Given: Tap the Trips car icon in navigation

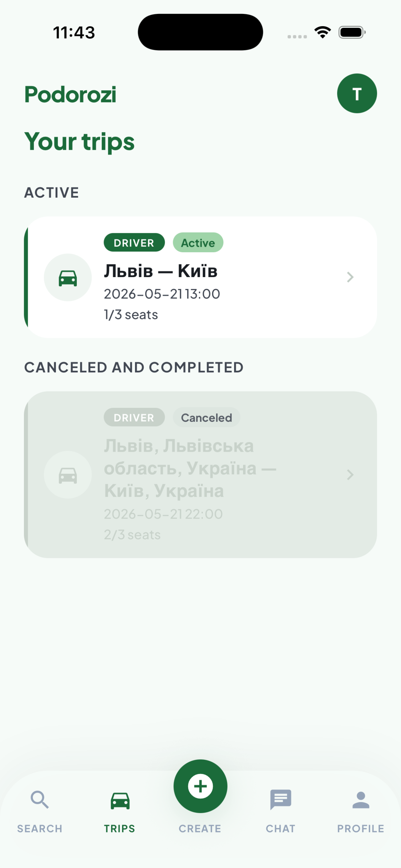Looking at the screenshot, I should tap(120, 800).
